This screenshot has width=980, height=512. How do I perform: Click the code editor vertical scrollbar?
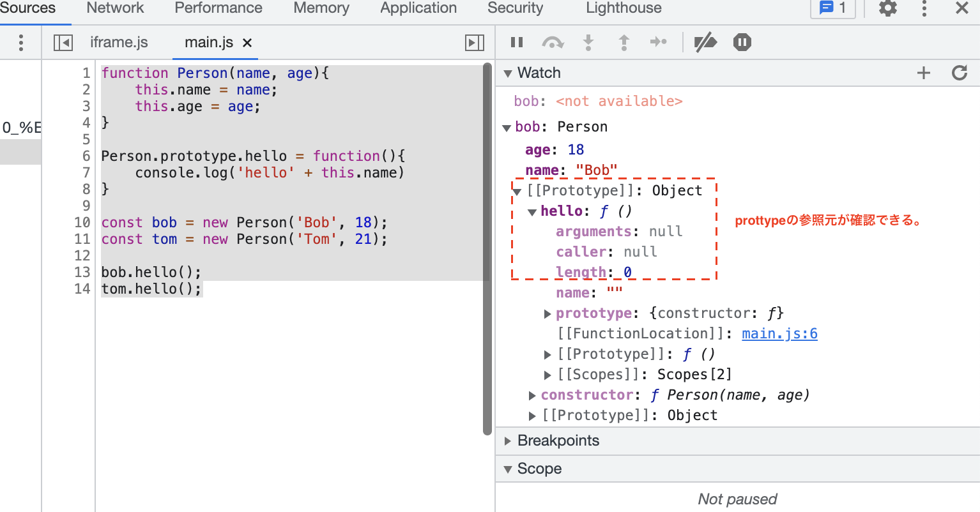pos(487,249)
